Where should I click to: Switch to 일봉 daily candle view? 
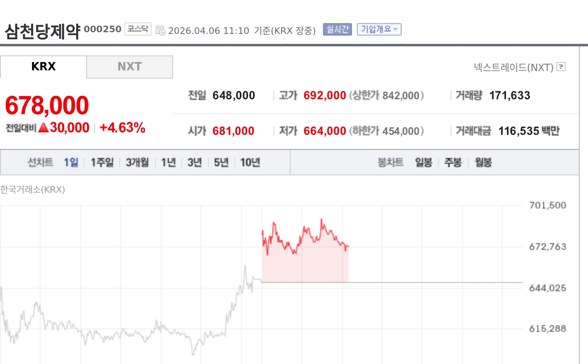pyautogui.click(x=423, y=162)
